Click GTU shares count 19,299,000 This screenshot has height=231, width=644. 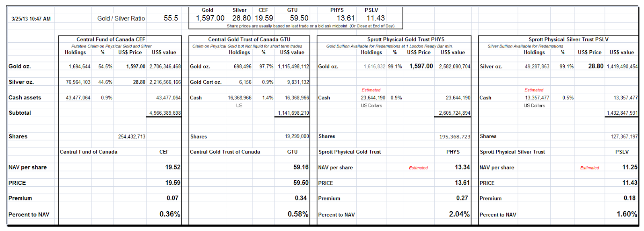[x=297, y=137]
